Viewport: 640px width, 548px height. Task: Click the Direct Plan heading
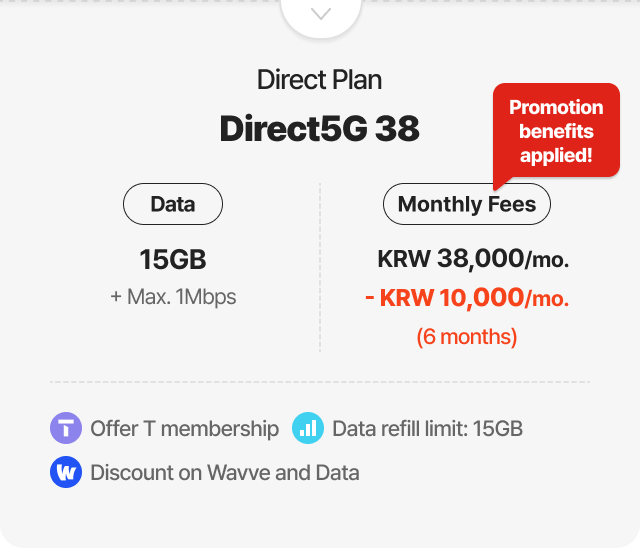pyautogui.click(x=320, y=80)
